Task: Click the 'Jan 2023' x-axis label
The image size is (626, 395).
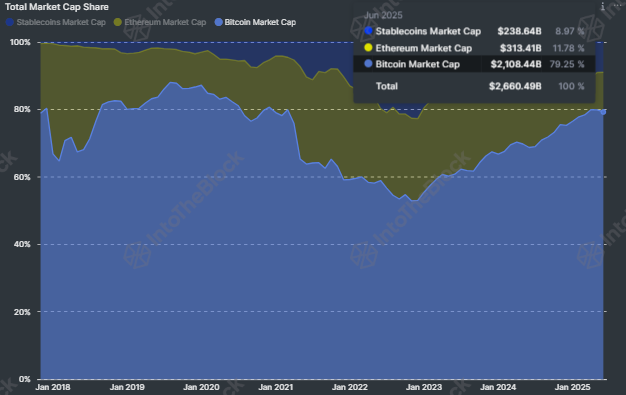Action: (x=424, y=387)
